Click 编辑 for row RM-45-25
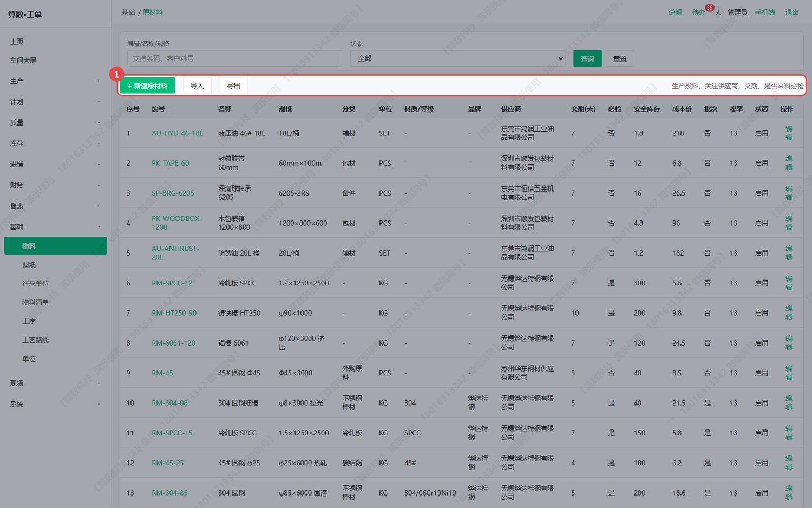 [789, 463]
